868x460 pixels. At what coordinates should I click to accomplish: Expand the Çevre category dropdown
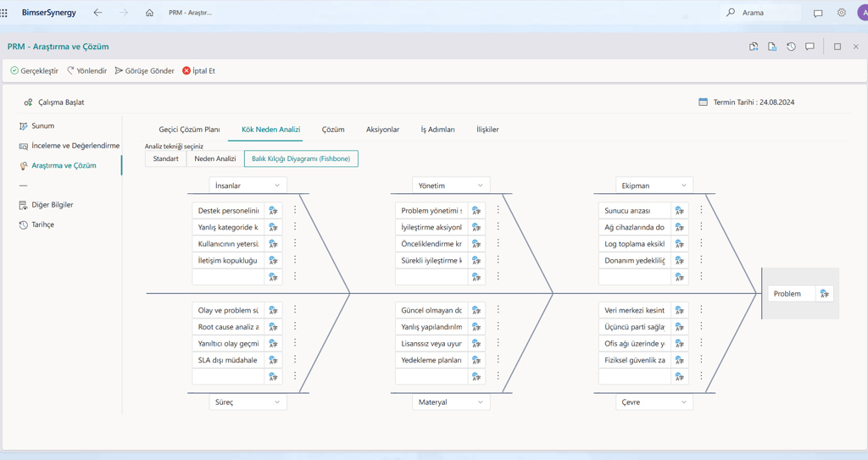(683, 402)
